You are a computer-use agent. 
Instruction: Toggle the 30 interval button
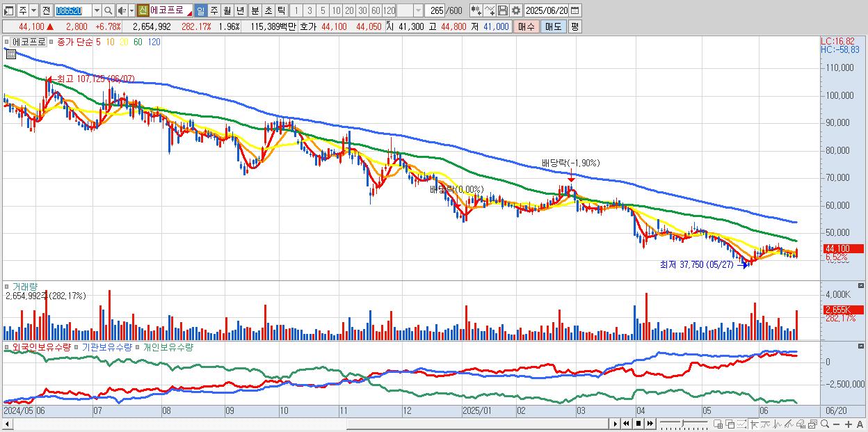coord(362,10)
